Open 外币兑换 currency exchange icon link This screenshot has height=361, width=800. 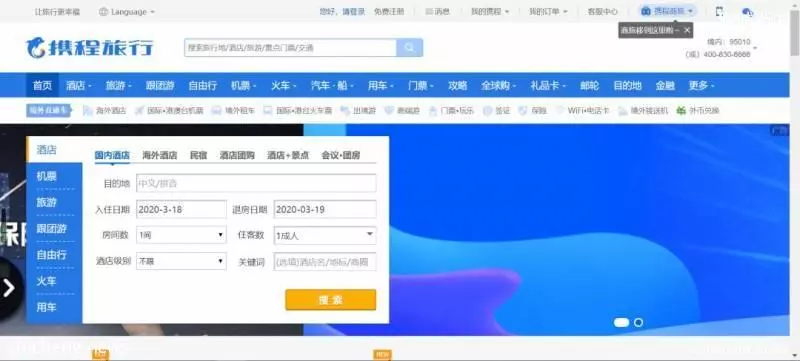[681, 110]
